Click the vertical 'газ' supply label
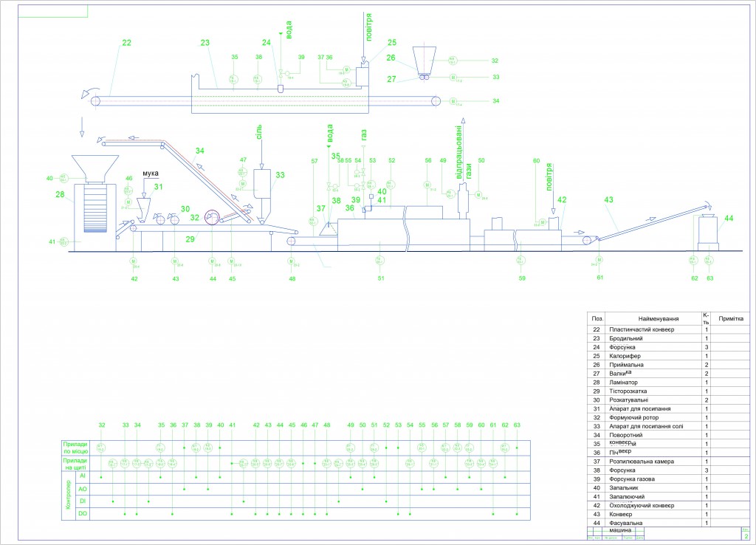The width and height of the screenshot is (756, 545). (x=363, y=135)
